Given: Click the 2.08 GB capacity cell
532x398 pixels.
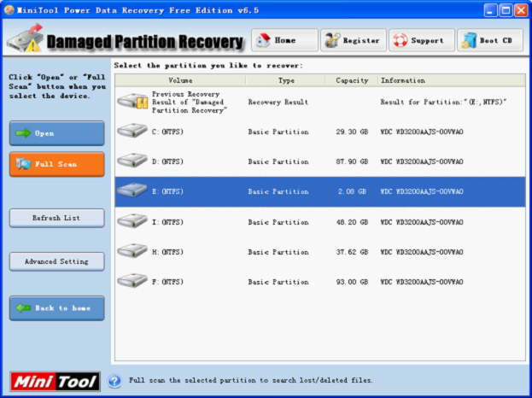Looking at the screenshot, I should click(x=352, y=191).
